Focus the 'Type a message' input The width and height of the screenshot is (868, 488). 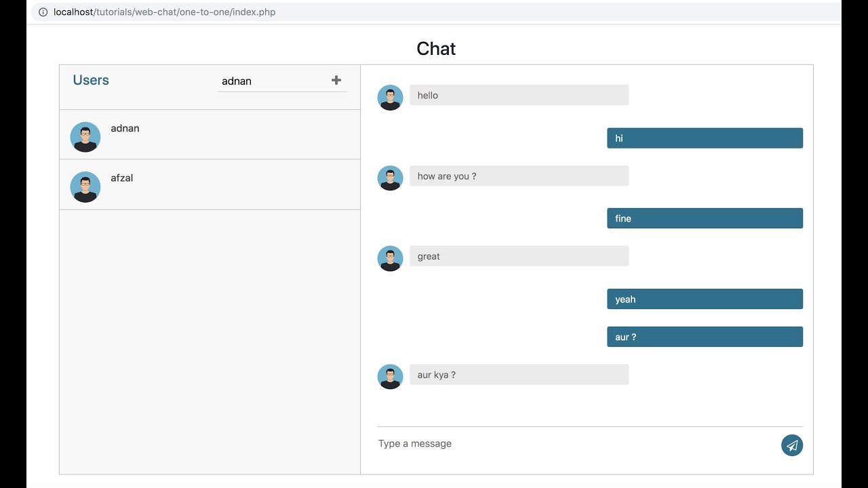click(576, 444)
